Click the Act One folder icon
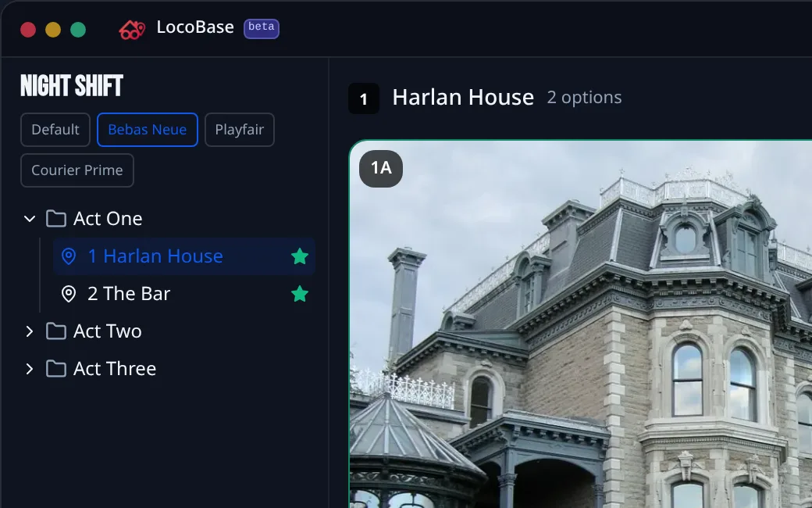 pyautogui.click(x=56, y=219)
